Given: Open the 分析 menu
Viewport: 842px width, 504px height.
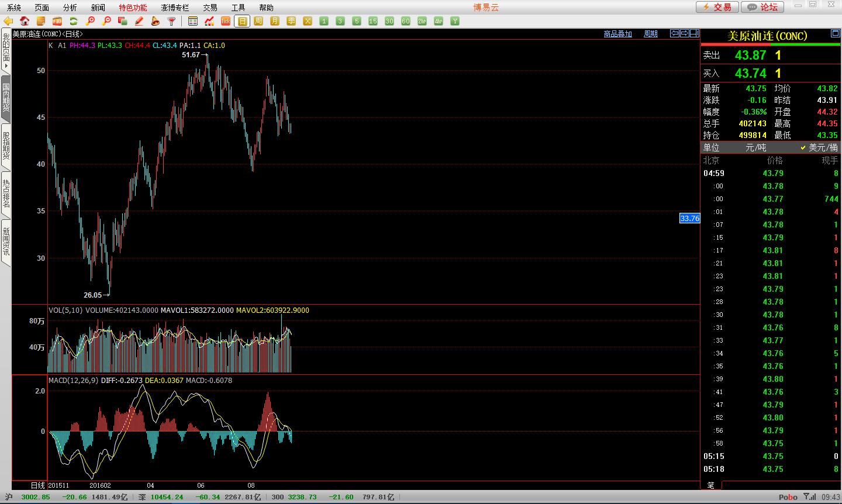Looking at the screenshot, I should (70, 8).
